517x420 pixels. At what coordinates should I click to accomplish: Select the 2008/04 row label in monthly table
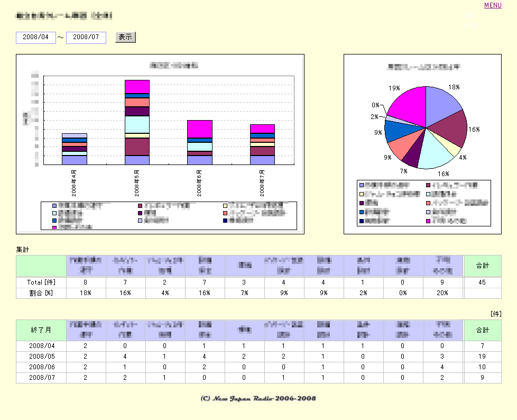[42, 346]
